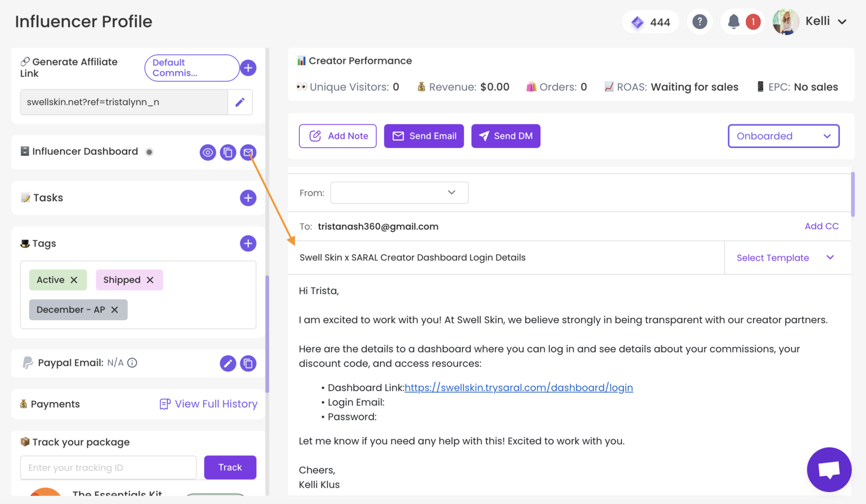The image size is (866, 504).
Task: Click the Orders 0 metric
Action: coord(557,87)
